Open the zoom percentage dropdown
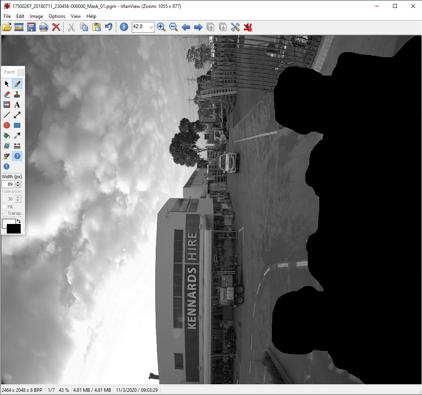422x395 pixels. coord(151,27)
